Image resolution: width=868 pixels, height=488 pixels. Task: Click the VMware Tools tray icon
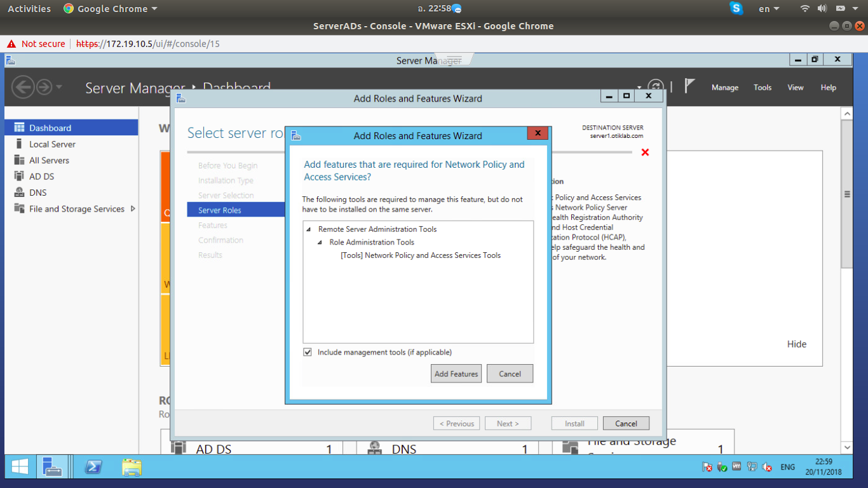[x=737, y=466]
